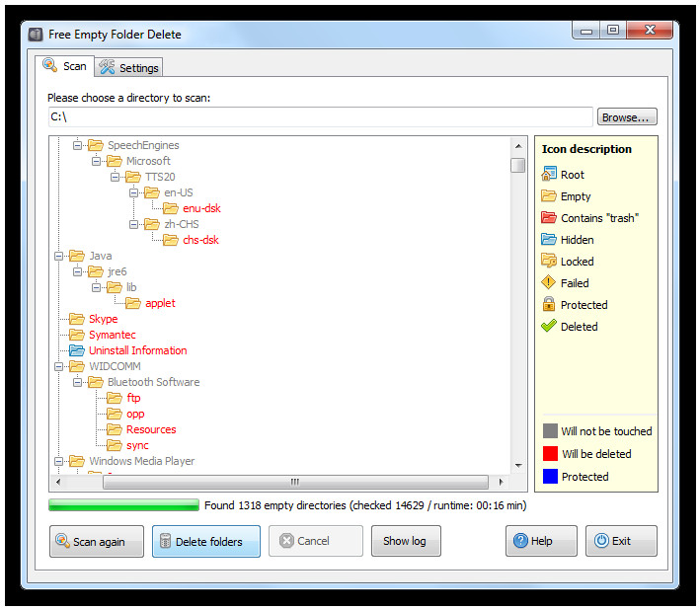Viewport: 700px width, 610px height.
Task: Click the Cancel button
Action: [316, 541]
